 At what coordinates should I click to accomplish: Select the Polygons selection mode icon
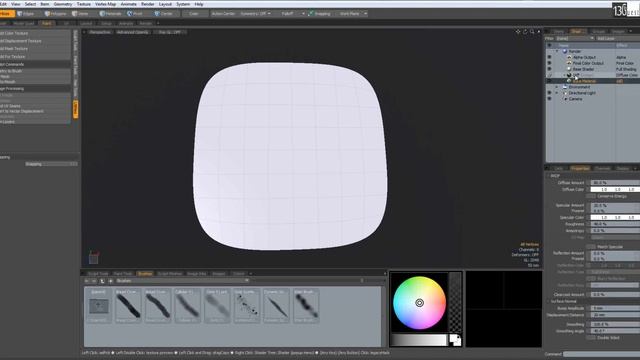pyautogui.click(x=47, y=13)
